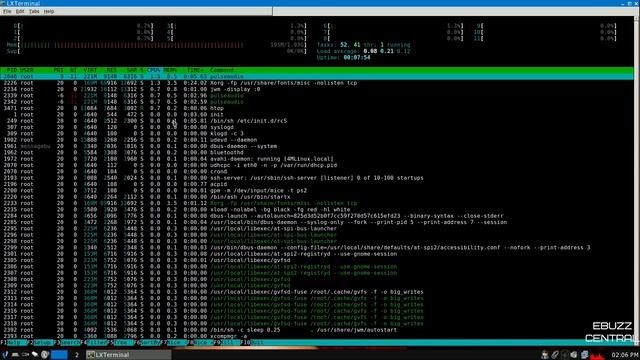The width and height of the screenshot is (640, 360).
Task: Click the F9 Kill function key label
Action: pyautogui.click(x=227, y=342)
